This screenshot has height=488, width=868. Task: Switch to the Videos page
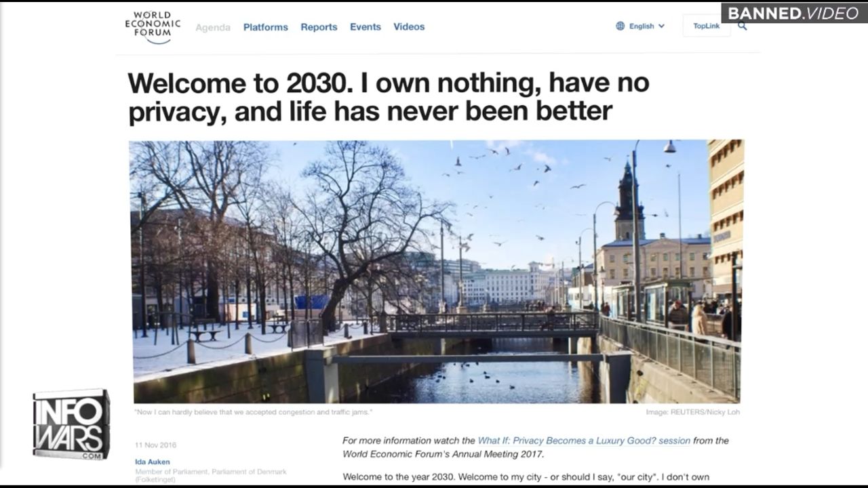click(x=409, y=27)
